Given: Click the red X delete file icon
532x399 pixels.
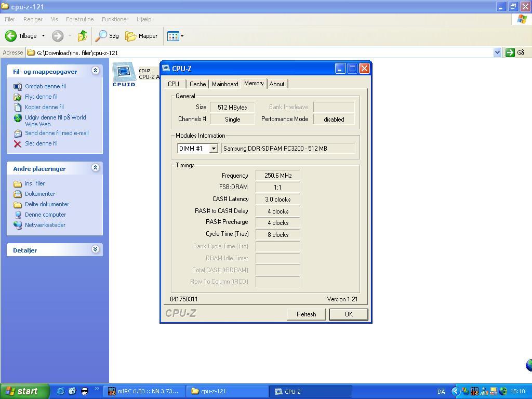Looking at the screenshot, I should click(18, 143).
